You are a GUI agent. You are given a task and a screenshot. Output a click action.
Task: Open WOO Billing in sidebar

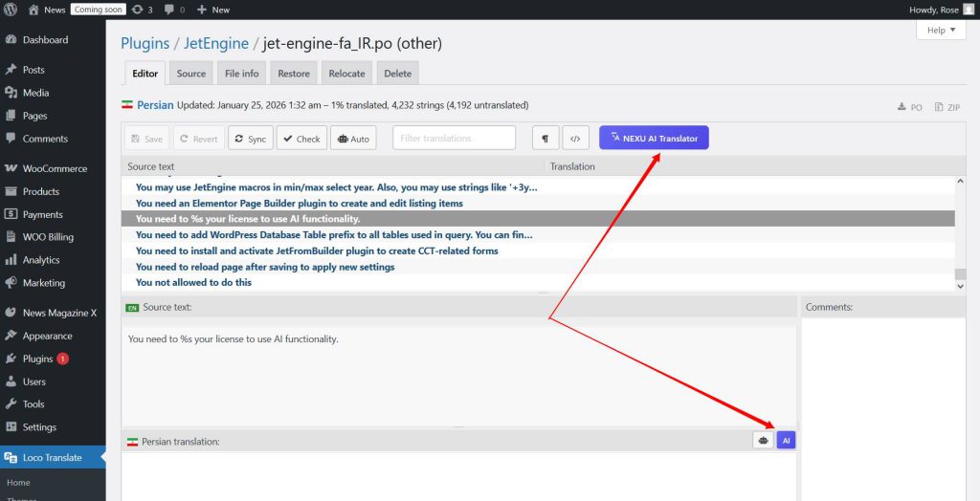[x=48, y=237]
